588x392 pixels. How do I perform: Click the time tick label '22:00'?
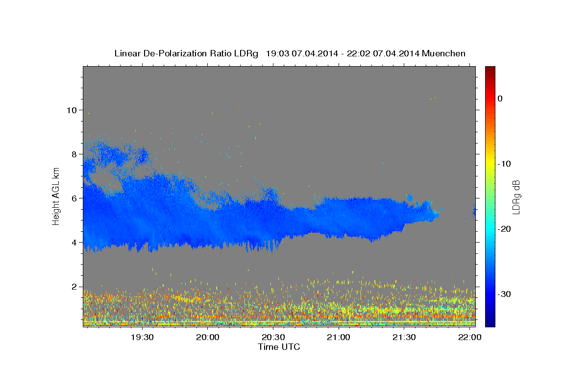[x=470, y=338]
